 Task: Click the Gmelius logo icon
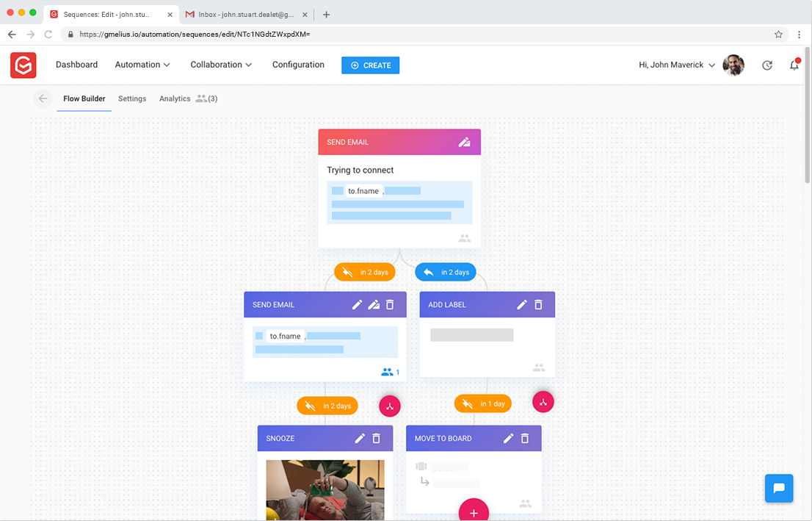tap(23, 65)
